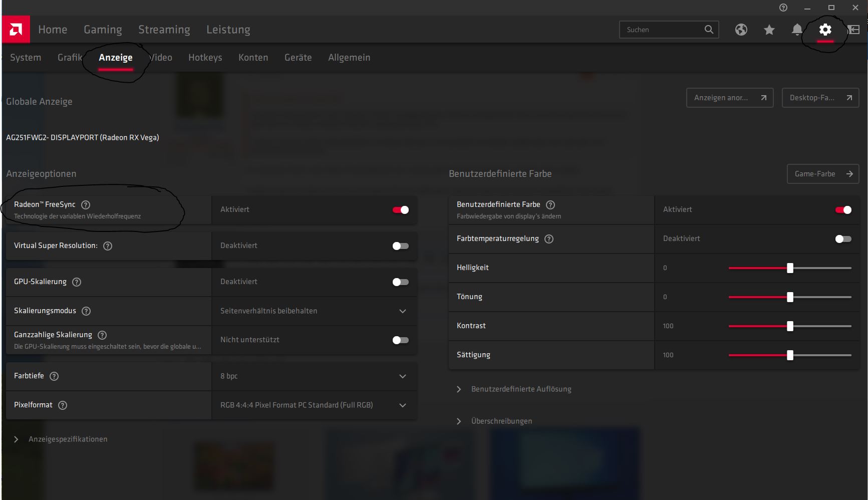Click the help question mark in title bar
868x500 pixels.
[783, 8]
